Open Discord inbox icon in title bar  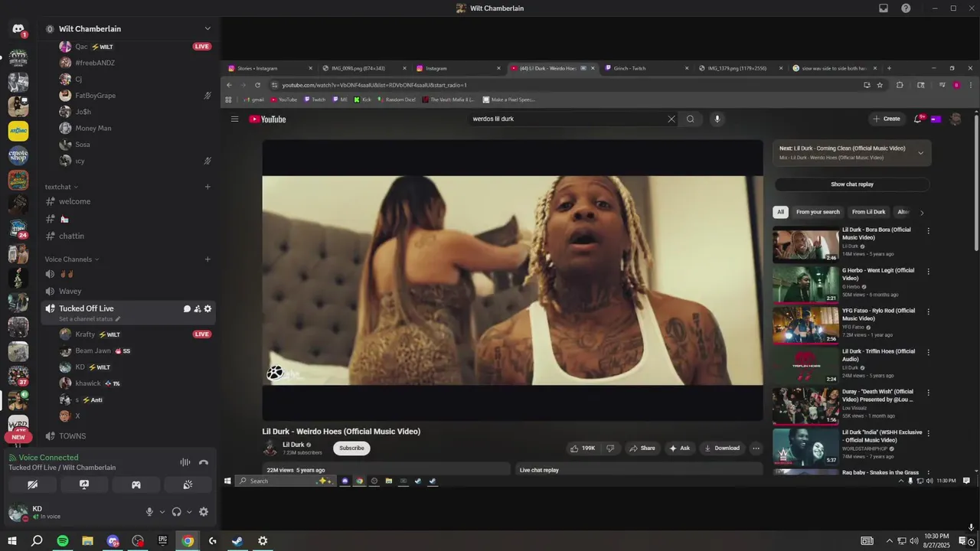[884, 8]
